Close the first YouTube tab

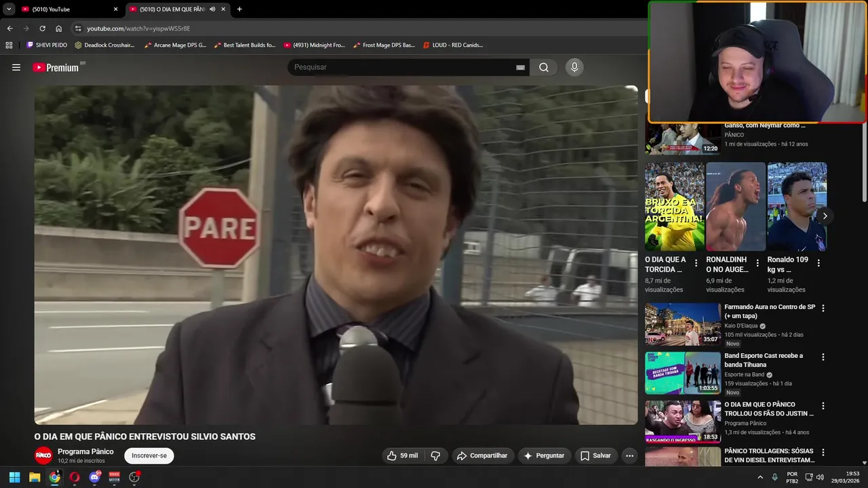click(x=115, y=9)
